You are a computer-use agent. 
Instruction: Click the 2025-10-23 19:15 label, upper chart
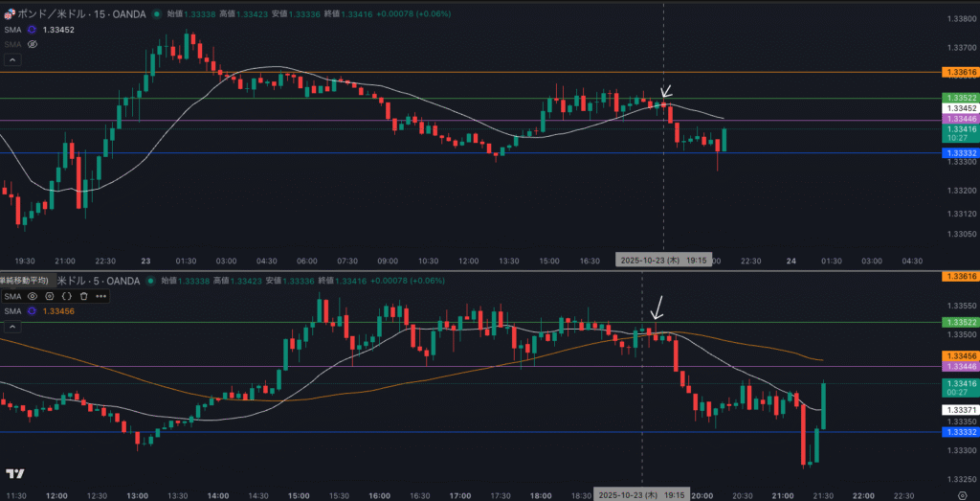[x=663, y=260]
